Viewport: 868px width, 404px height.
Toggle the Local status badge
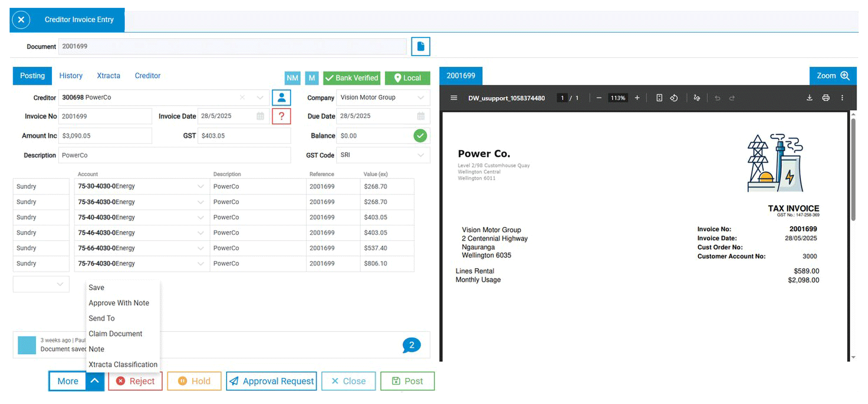tap(407, 78)
